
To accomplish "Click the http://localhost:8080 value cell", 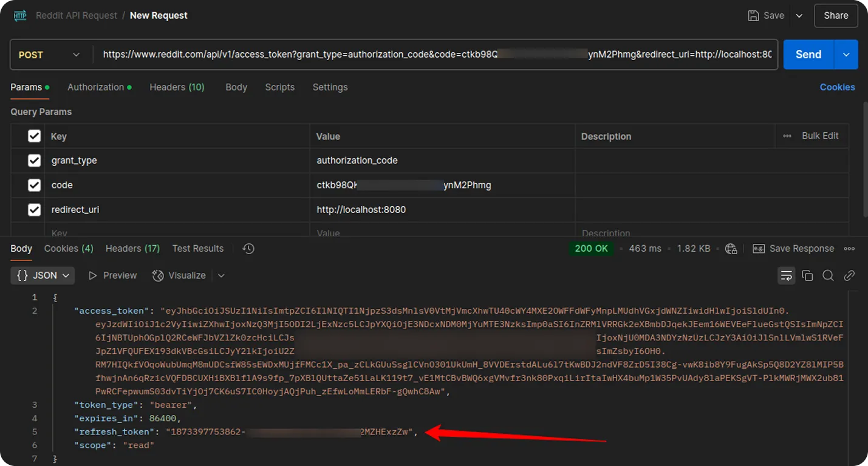I will pyautogui.click(x=442, y=209).
